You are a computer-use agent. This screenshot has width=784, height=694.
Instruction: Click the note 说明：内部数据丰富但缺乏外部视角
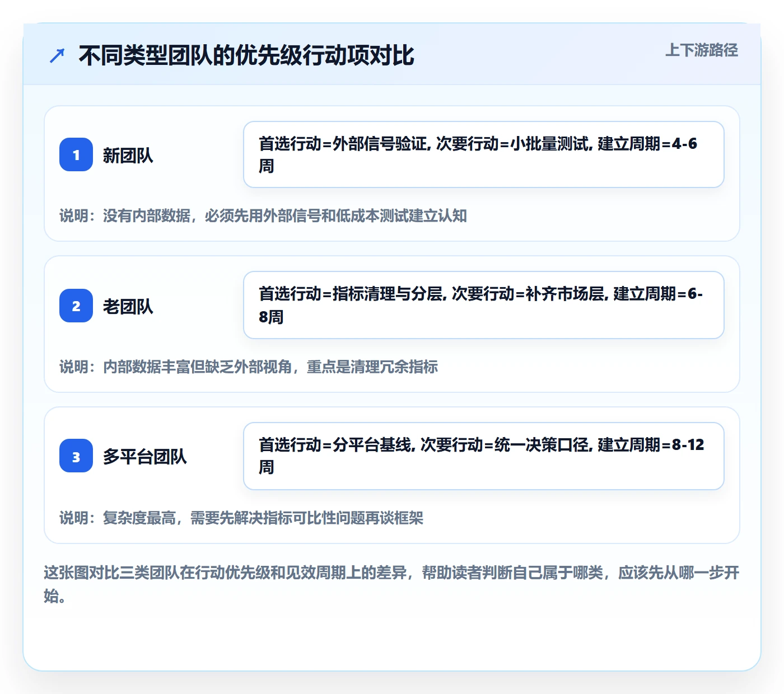[249, 367]
